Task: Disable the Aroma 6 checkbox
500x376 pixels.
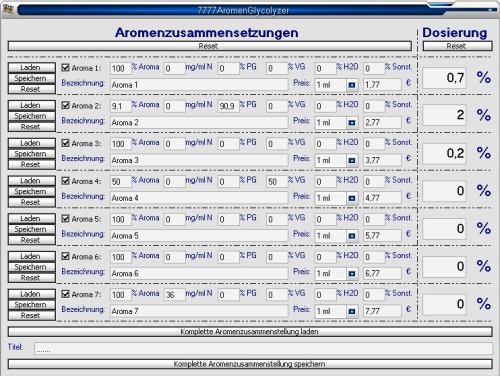Action: click(x=66, y=256)
